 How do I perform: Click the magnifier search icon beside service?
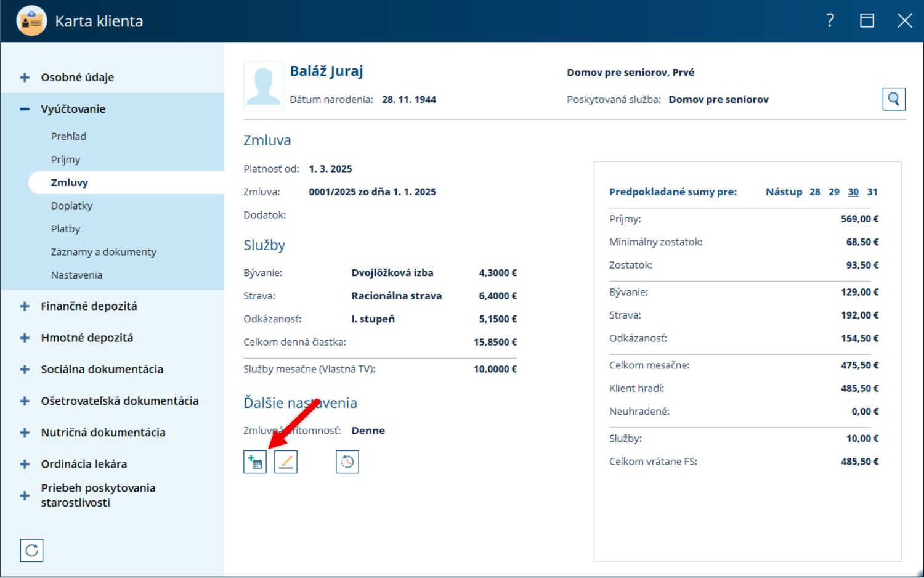pyautogui.click(x=894, y=99)
